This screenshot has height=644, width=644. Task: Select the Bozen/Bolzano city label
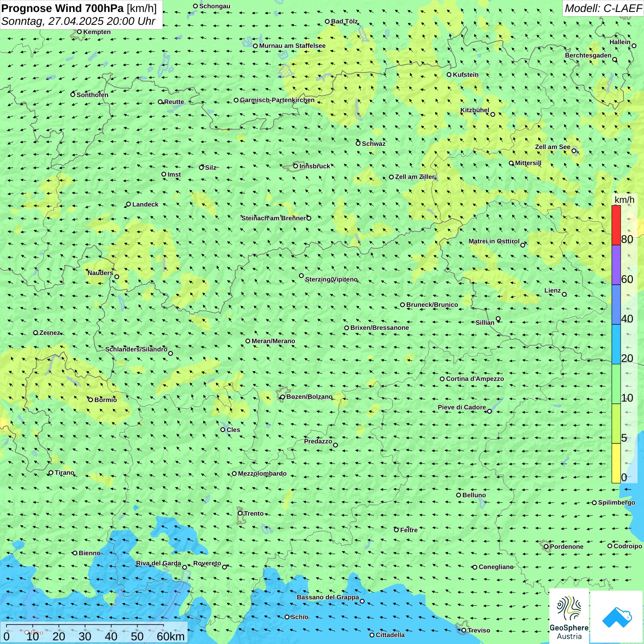point(309,397)
